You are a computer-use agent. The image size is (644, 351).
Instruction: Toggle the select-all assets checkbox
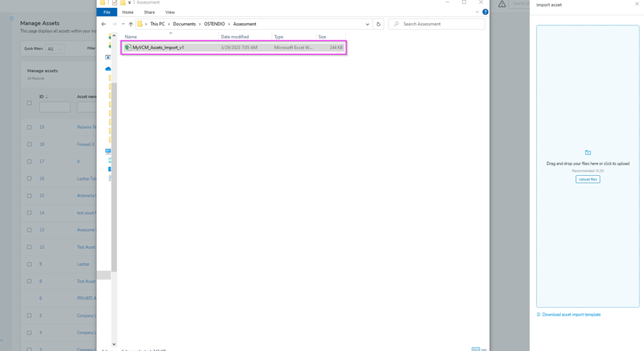[29, 103]
